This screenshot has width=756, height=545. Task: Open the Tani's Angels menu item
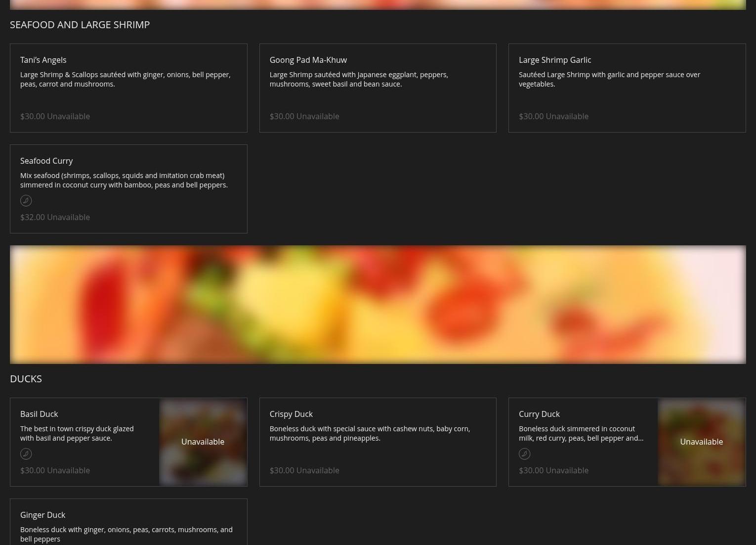pos(128,88)
